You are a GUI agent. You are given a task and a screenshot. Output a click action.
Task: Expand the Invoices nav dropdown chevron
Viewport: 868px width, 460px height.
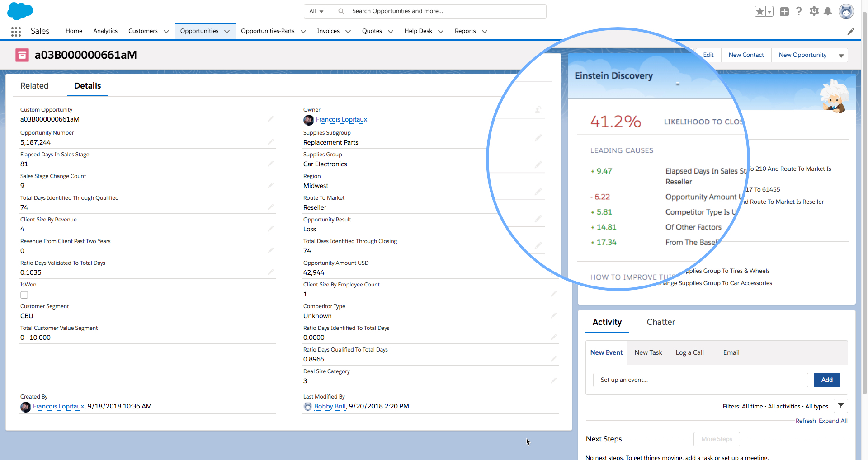[x=348, y=31]
